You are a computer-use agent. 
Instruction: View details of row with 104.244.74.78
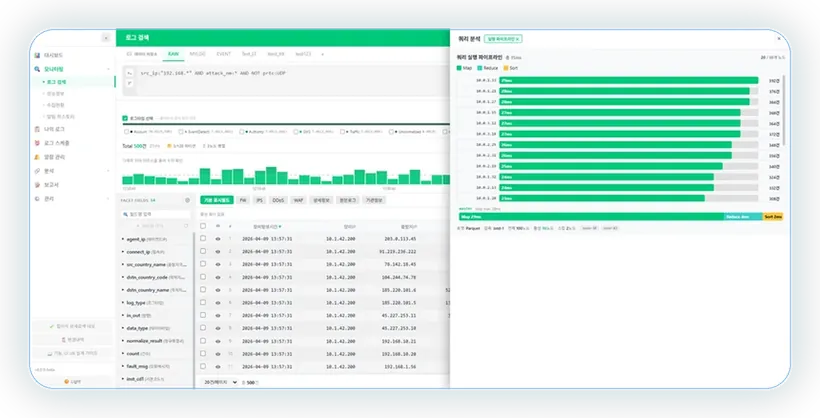[x=218, y=277]
